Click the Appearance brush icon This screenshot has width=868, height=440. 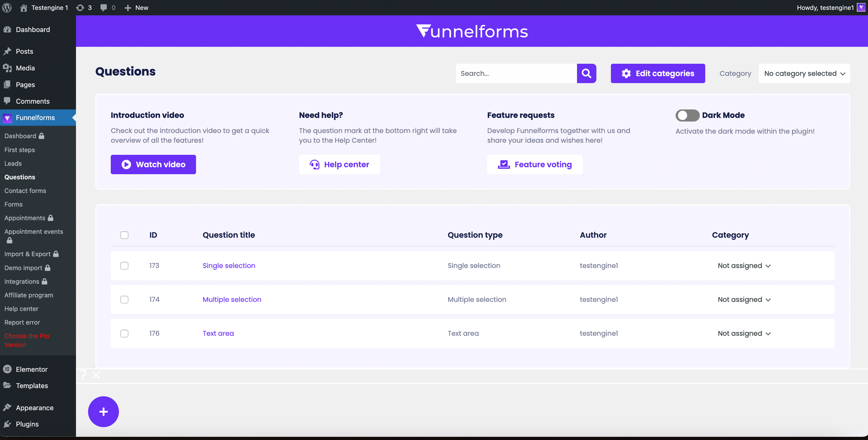[8, 407]
